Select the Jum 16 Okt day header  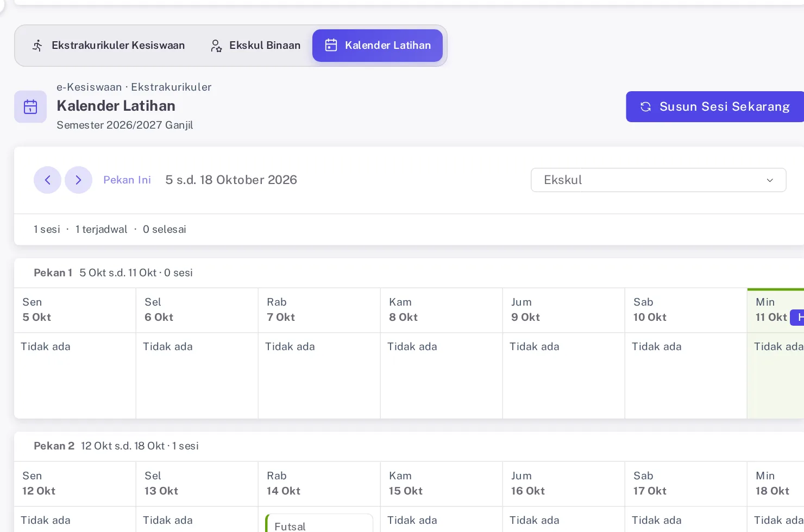(x=564, y=484)
